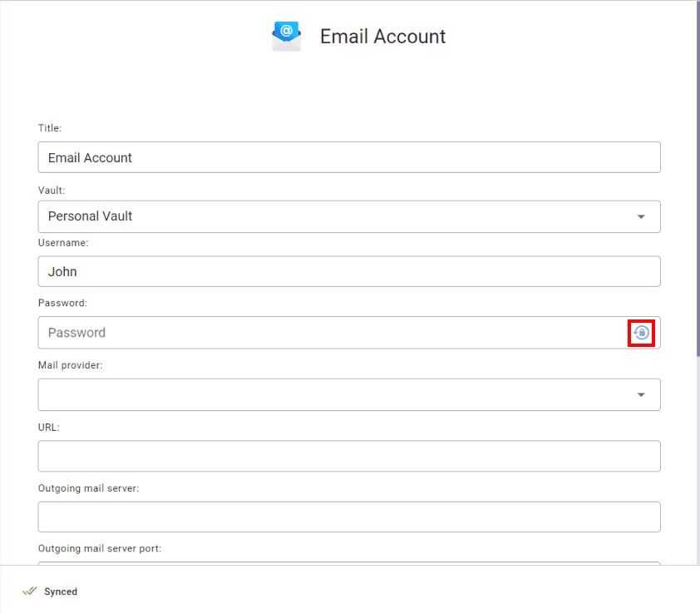Screen dimensions: 700x614
Task: Expand the empty Mail provider list
Action: pyautogui.click(x=349, y=394)
